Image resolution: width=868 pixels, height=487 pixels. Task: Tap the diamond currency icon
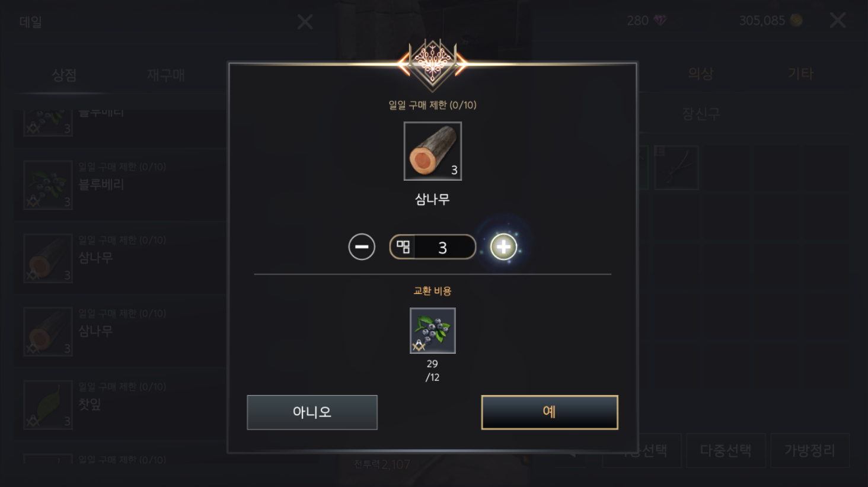[660, 20]
